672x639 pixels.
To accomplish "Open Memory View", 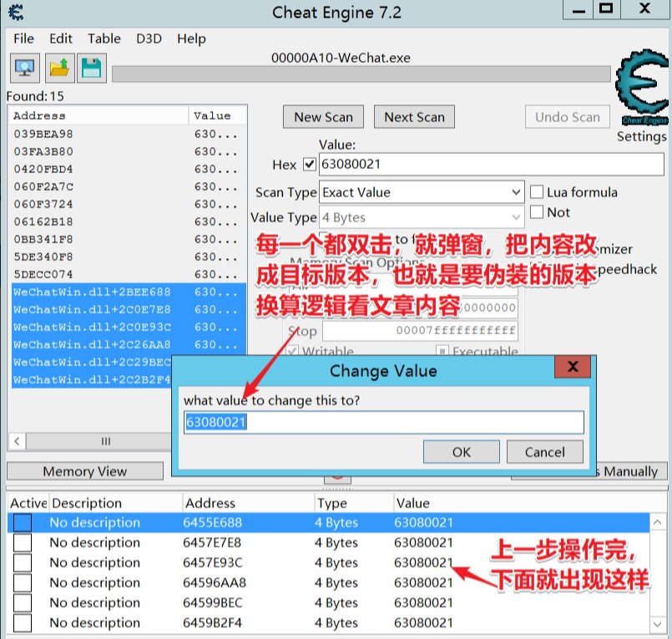I will (84, 471).
